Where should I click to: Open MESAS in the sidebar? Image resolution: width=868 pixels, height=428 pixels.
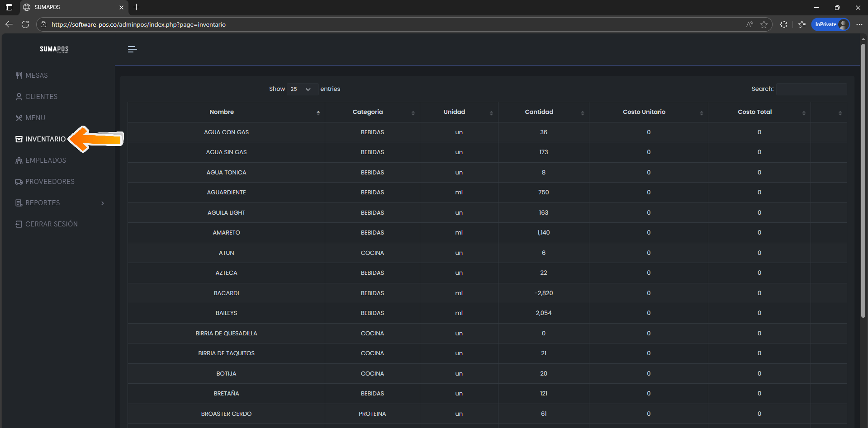(x=36, y=75)
